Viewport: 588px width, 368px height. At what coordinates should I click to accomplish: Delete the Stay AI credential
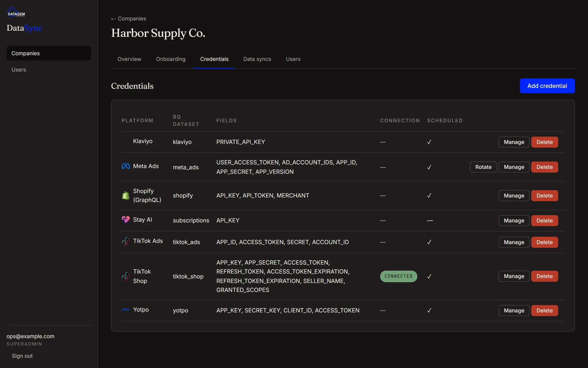[x=545, y=220]
